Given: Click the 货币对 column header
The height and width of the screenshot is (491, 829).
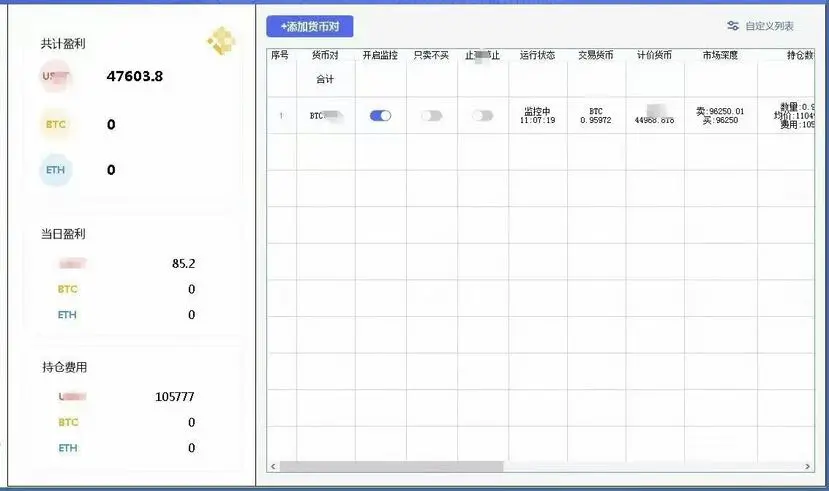Looking at the screenshot, I should (325, 55).
